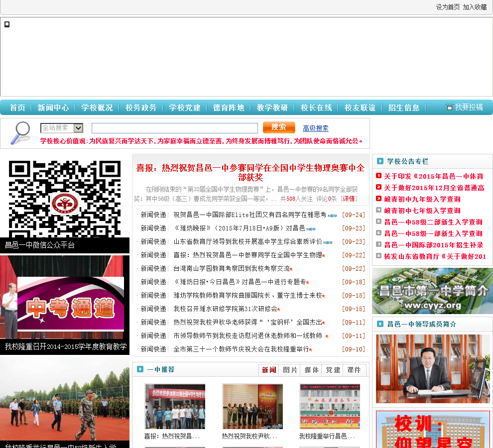Click the magnifying glass search icon

click(x=20, y=133)
